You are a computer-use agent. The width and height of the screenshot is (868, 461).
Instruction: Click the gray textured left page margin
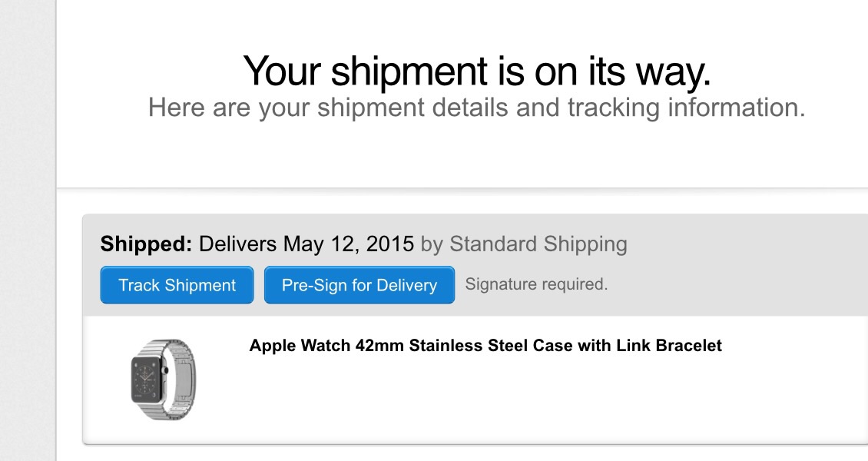point(28,230)
